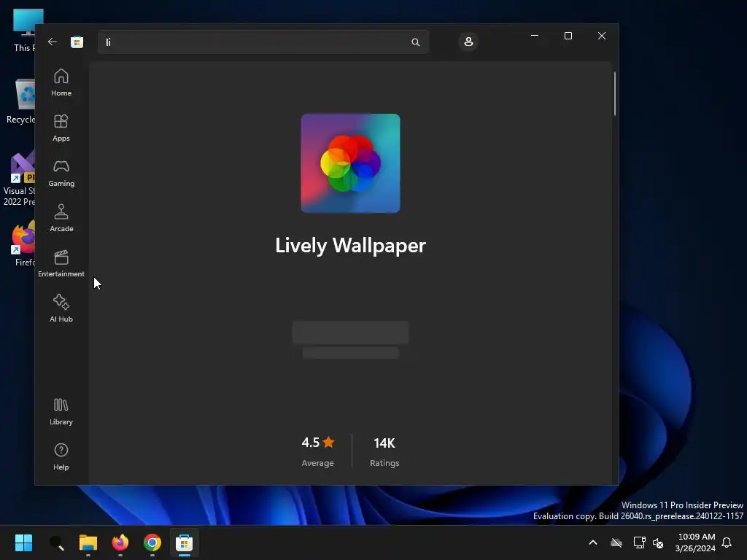The image size is (747, 560).
Task: Click the Microsoft Store logo icon
Action: tap(77, 42)
